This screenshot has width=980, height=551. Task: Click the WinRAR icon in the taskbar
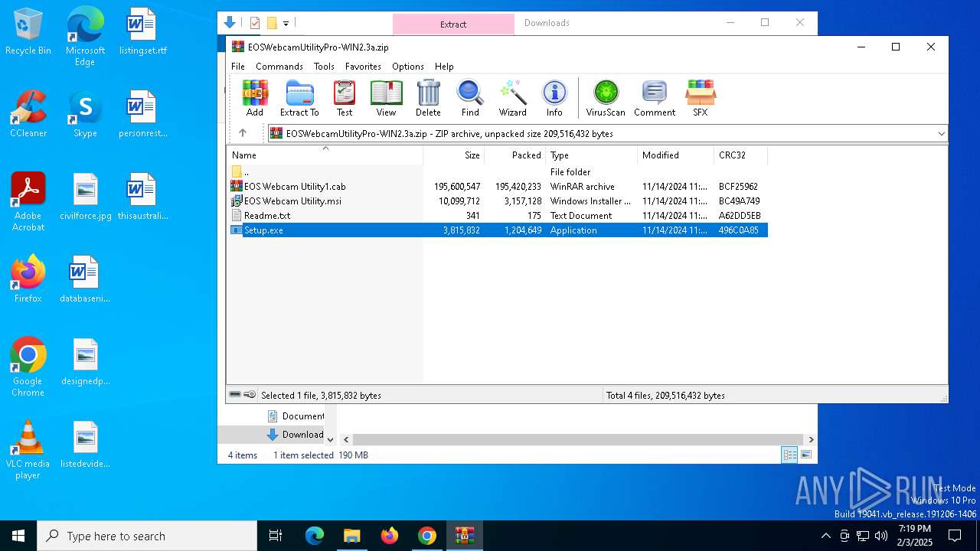[464, 536]
